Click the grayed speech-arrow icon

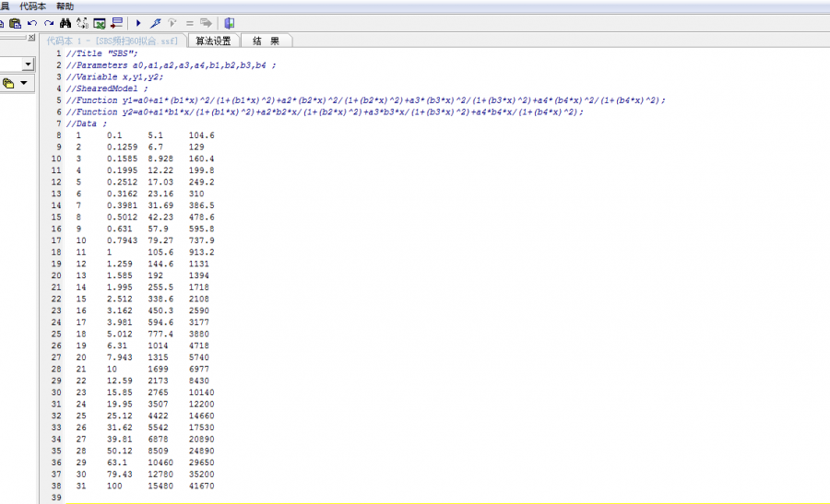pos(206,23)
